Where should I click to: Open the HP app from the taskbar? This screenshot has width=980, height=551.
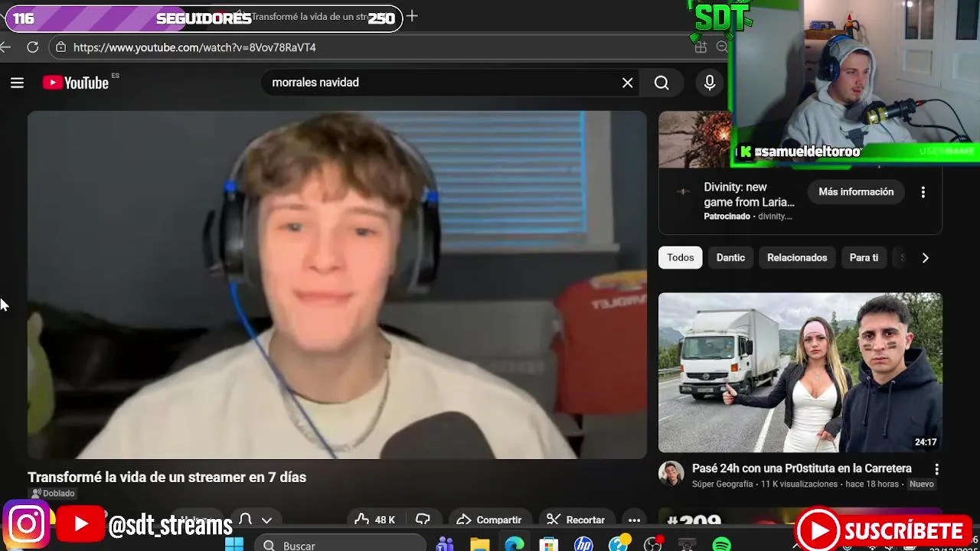click(583, 545)
